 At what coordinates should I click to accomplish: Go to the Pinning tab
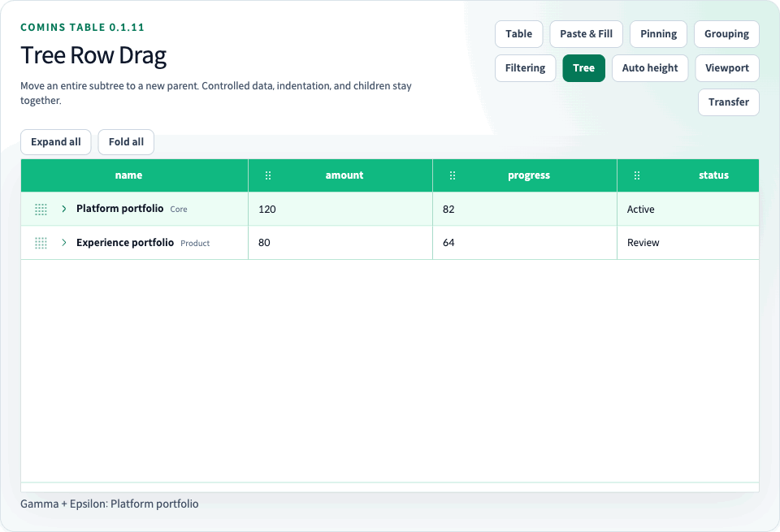[x=658, y=34]
